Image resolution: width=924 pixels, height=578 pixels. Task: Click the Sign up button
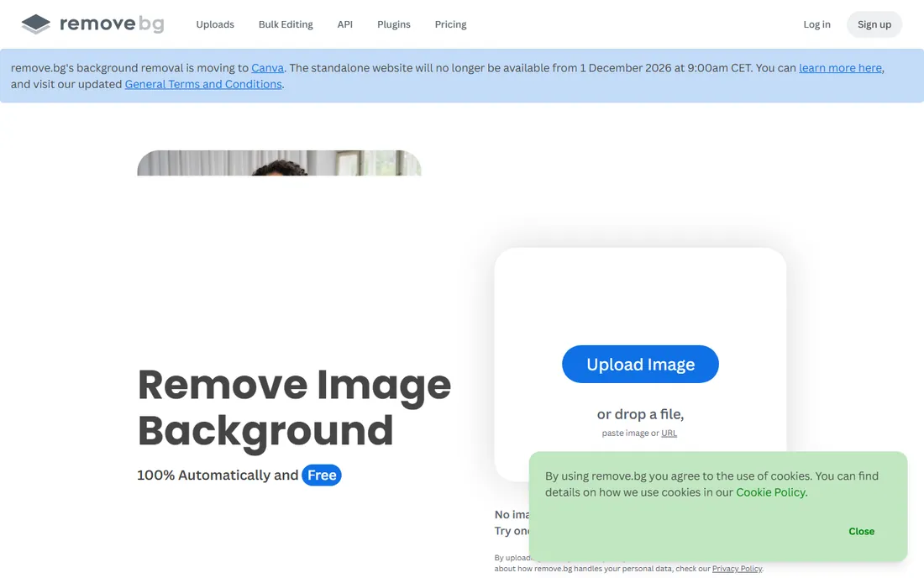pyautogui.click(x=874, y=24)
